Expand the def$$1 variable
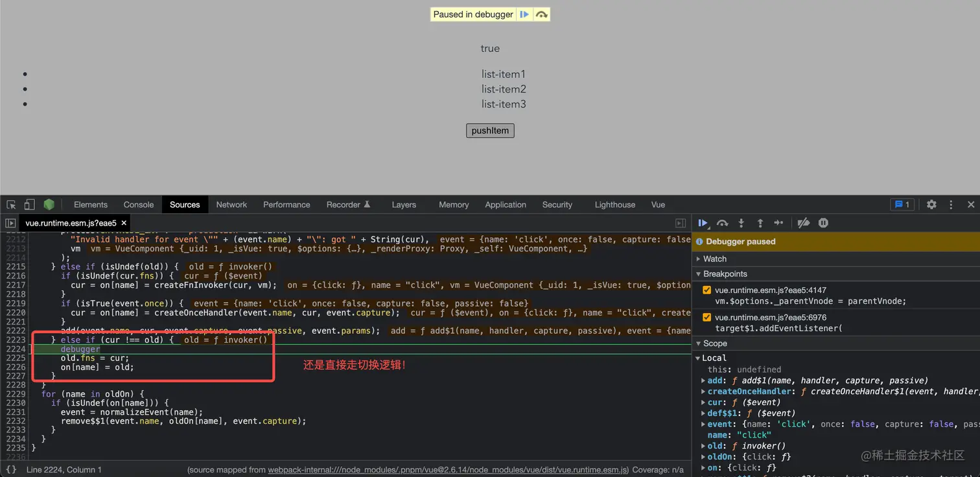Viewport: 980px width, 477px height. point(703,413)
